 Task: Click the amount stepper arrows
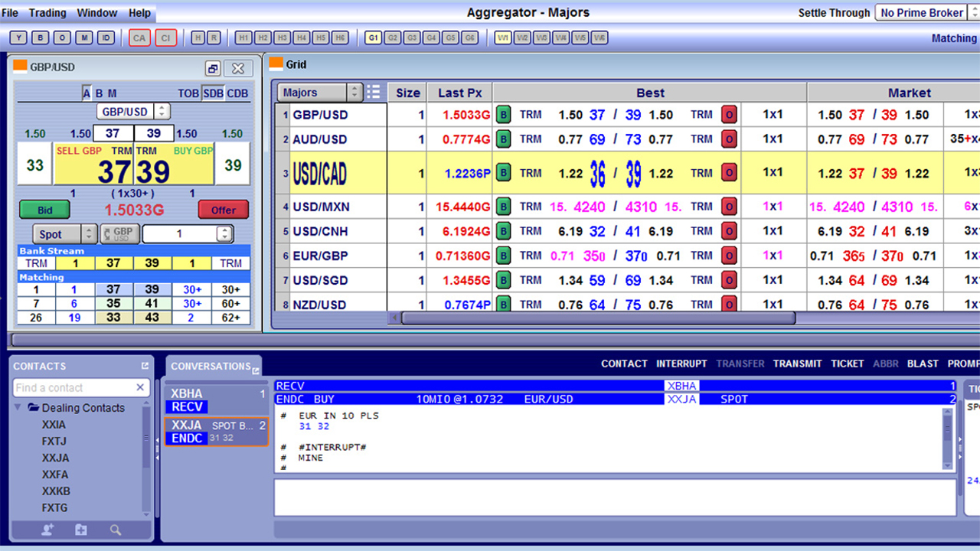tap(224, 234)
